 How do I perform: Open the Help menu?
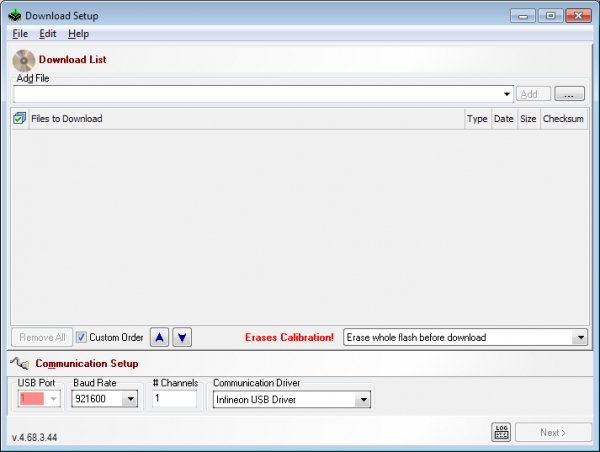pyautogui.click(x=78, y=34)
